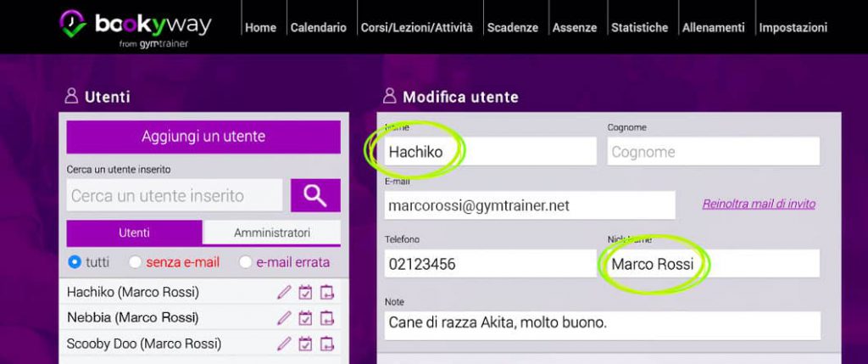Click the "Aggiungi un utente" button

point(203,137)
